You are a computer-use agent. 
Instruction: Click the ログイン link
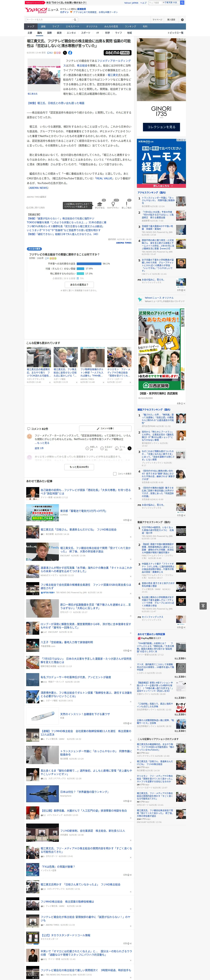coord(64,12)
